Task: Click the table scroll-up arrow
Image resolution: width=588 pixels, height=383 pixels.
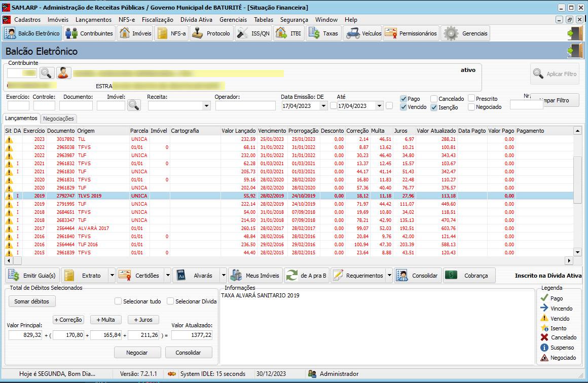Action: pyautogui.click(x=577, y=131)
